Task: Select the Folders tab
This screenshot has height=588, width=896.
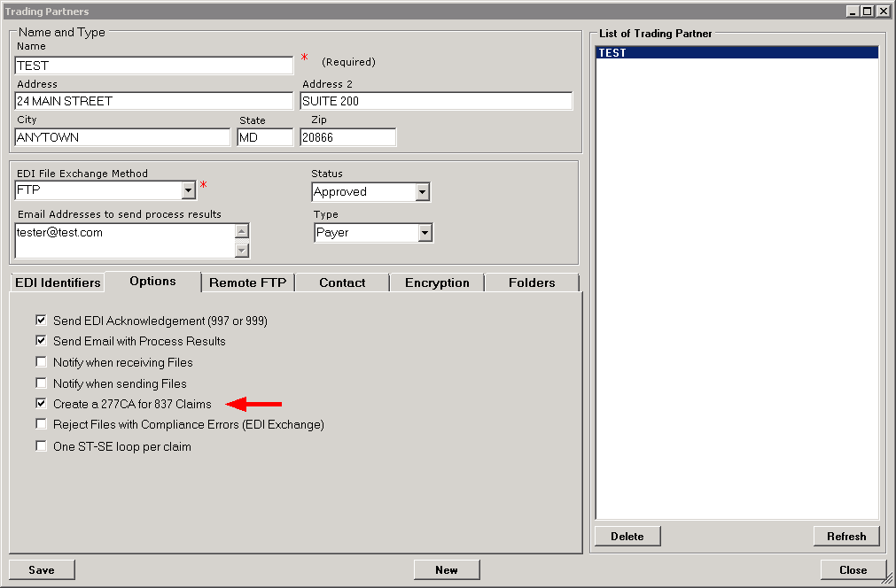Action: click(532, 282)
